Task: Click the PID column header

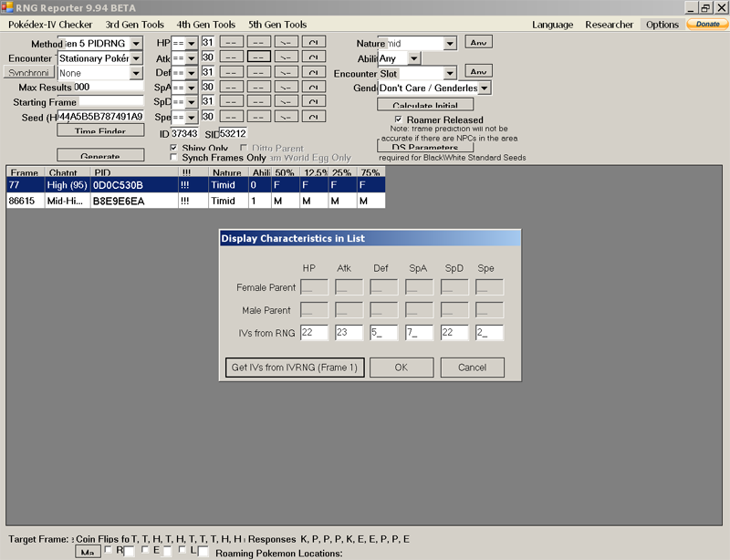Action: point(134,172)
